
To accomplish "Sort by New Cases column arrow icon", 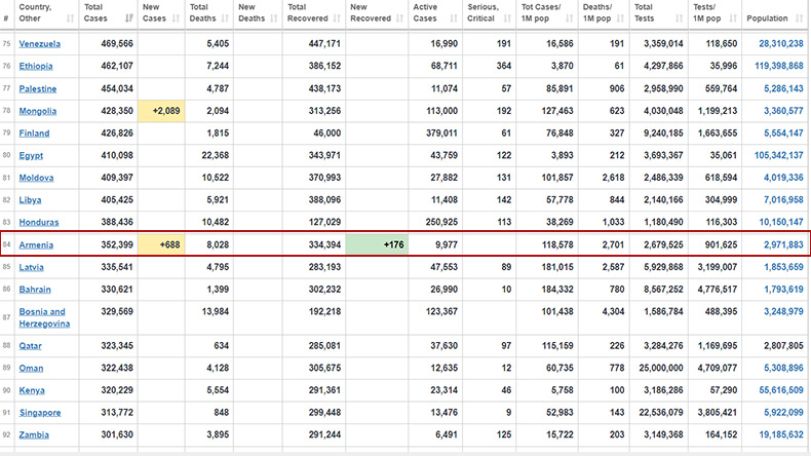I will pos(176,19).
